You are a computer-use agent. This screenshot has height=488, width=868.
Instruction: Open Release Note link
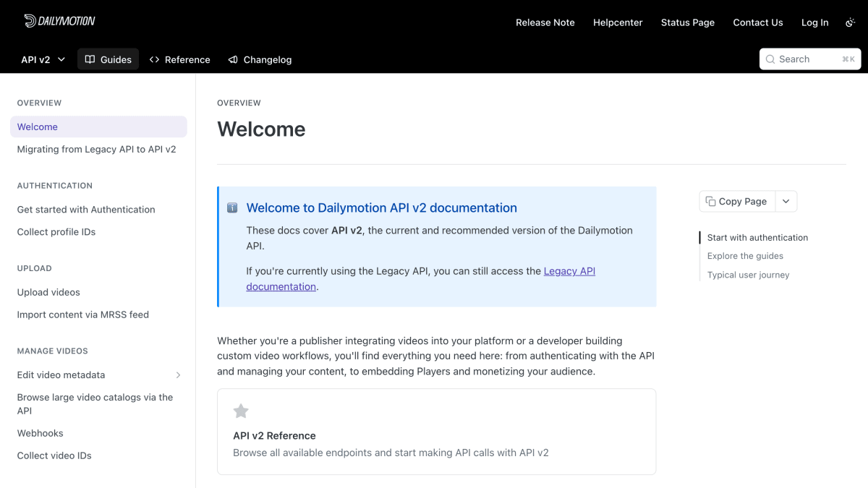coord(545,22)
